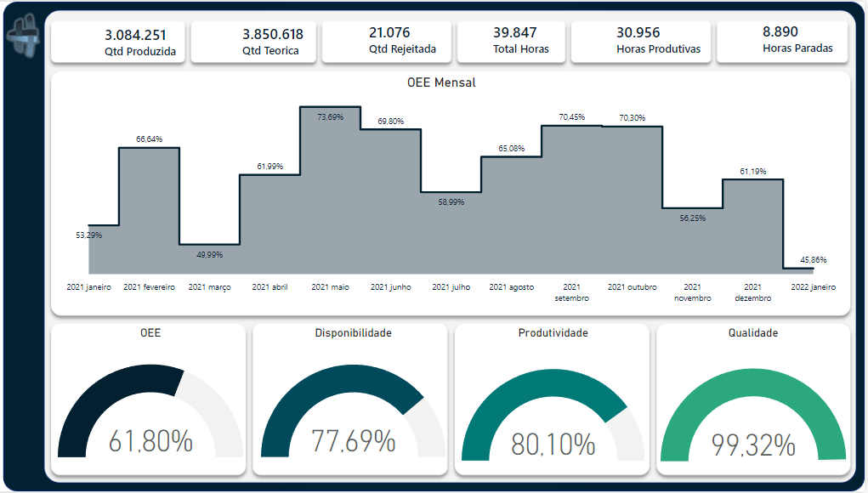Viewport: 868px width, 493px height.
Task: Click the Horas Produtivas value 30.956
Action: 638,32
